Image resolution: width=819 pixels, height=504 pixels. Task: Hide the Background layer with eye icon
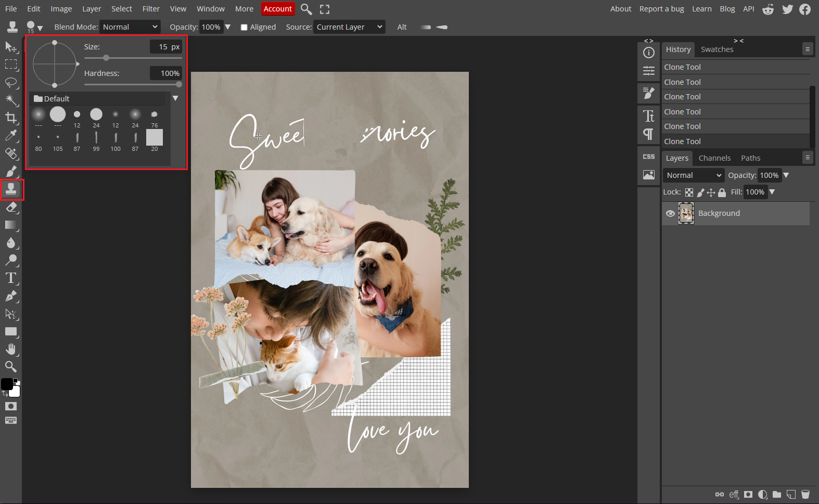(670, 213)
